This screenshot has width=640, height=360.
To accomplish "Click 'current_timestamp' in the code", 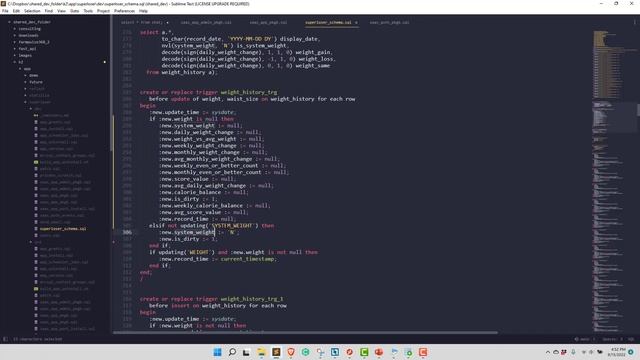I will 247,259.
